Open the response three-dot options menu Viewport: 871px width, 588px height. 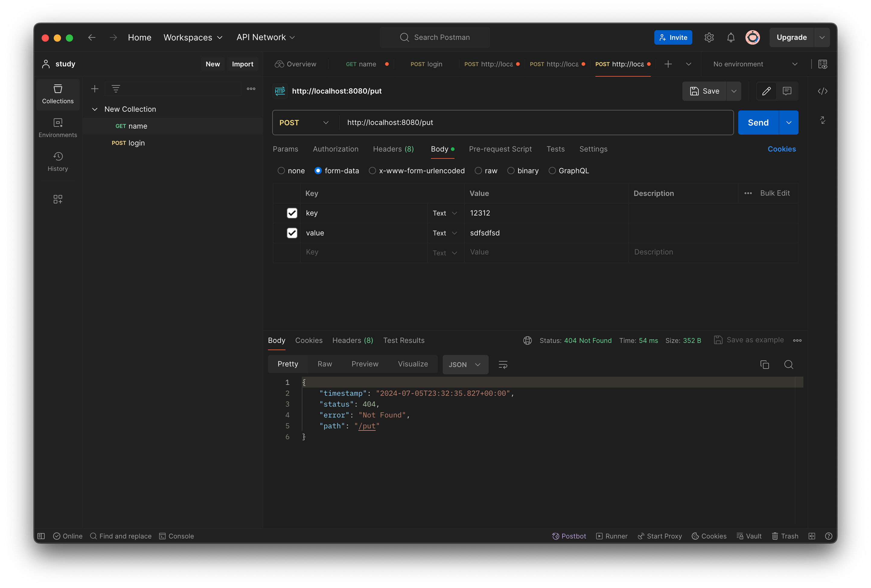click(797, 341)
